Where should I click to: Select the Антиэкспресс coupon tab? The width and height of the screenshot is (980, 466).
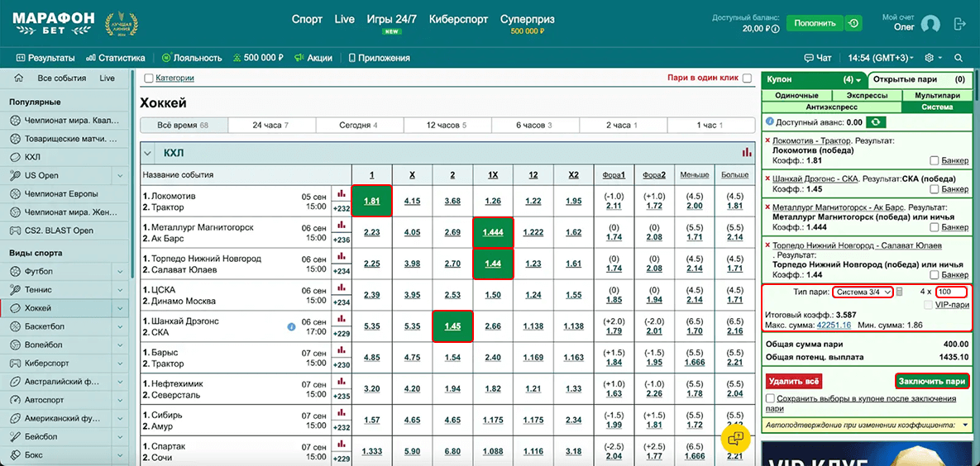831,107
